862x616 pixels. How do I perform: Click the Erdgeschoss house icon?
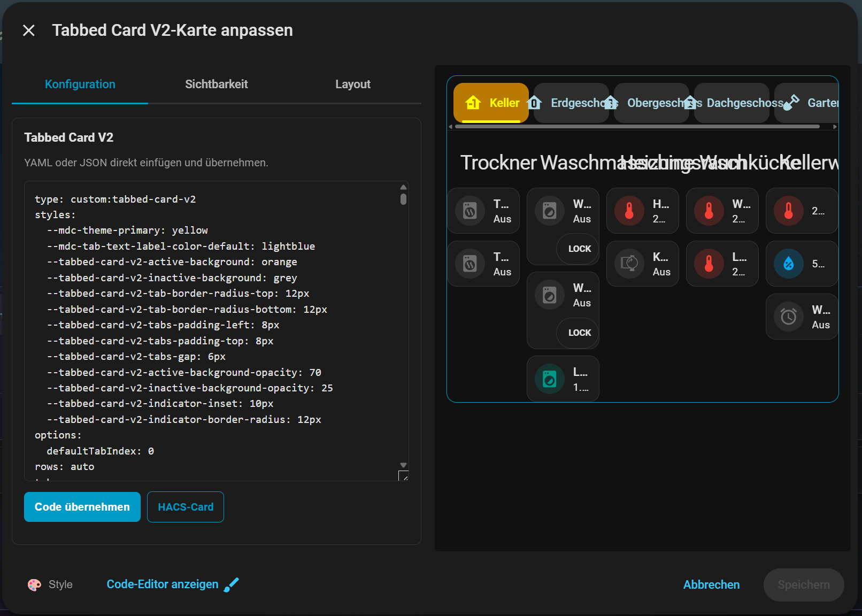coord(535,103)
